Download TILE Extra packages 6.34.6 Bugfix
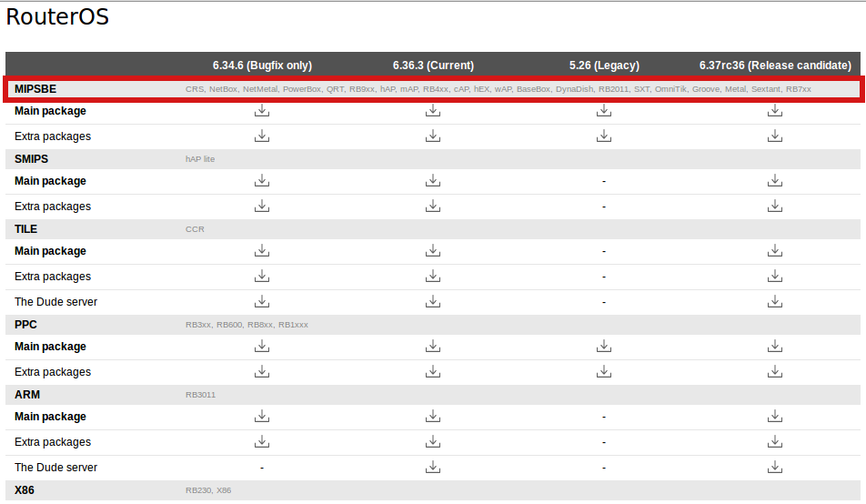The height and width of the screenshot is (504, 866). point(262,277)
